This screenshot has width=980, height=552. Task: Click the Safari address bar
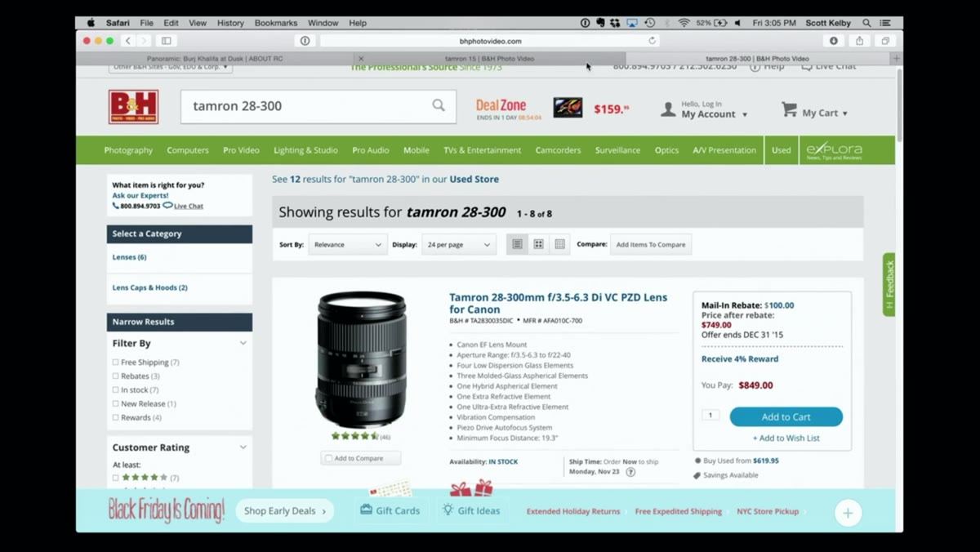(490, 41)
